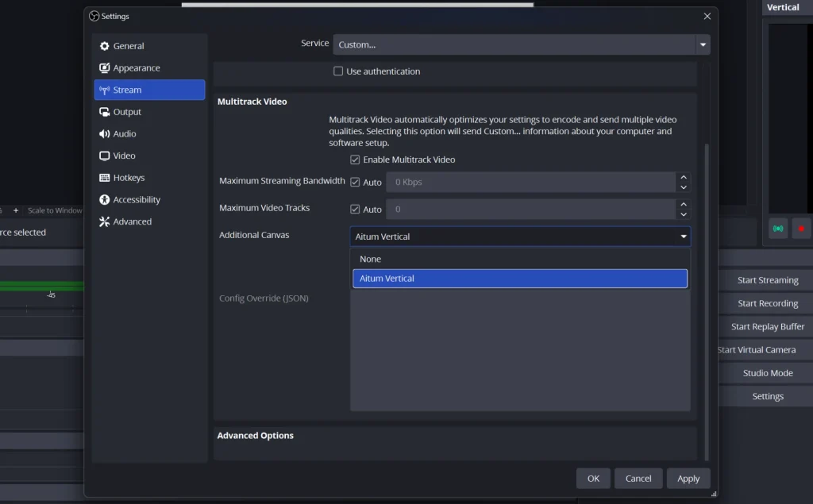Choose Aitum Vertical in the canvas list
The width and height of the screenshot is (813, 504).
(x=520, y=279)
